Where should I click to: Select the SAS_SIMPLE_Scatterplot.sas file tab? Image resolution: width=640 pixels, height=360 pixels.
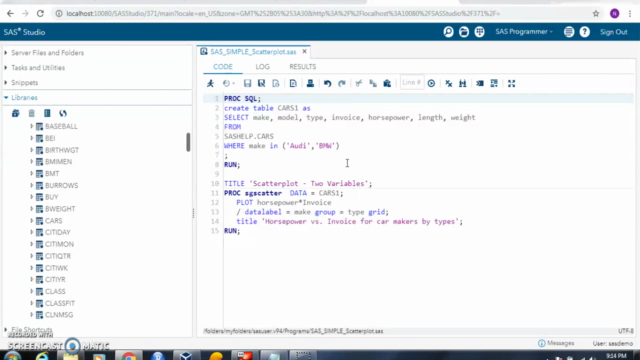[253, 52]
